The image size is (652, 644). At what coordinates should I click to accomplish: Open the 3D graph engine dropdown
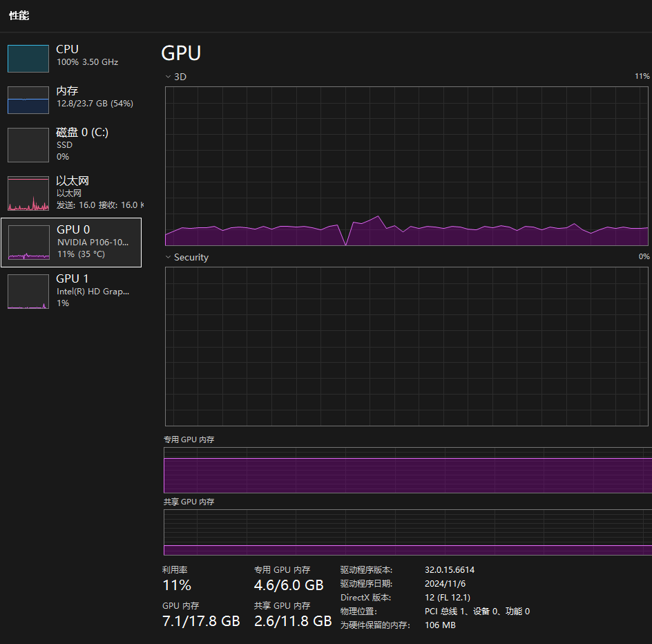point(180,76)
